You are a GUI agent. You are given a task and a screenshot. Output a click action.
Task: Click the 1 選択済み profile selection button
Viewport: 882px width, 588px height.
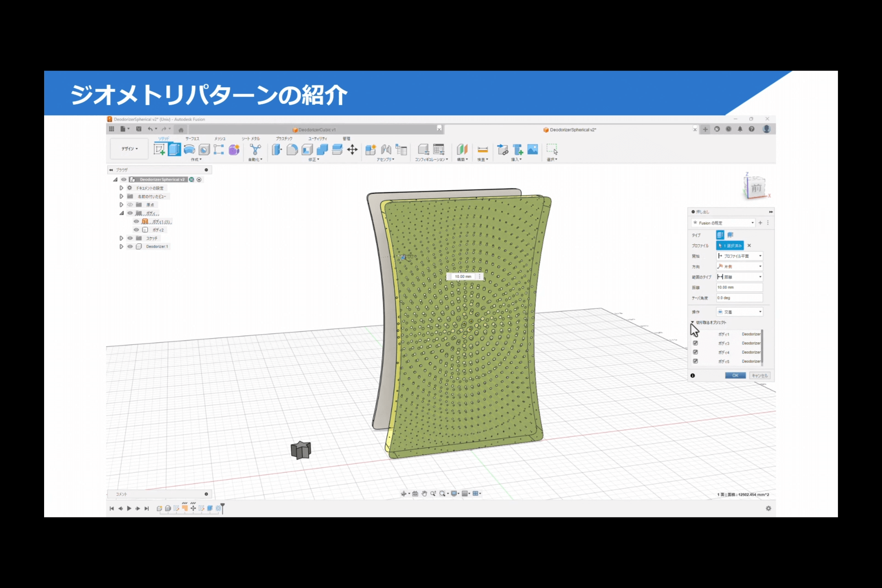(730, 246)
